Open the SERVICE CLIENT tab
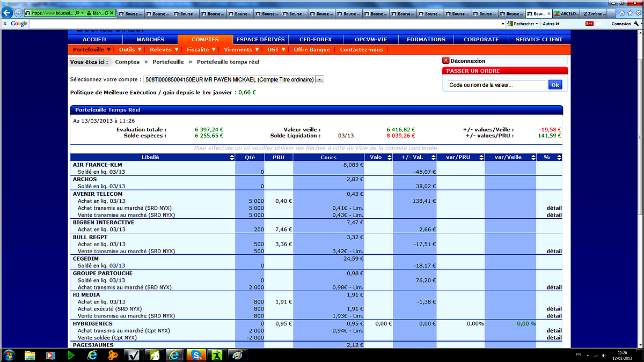Viewport: 644px width, 362px height. click(x=539, y=39)
